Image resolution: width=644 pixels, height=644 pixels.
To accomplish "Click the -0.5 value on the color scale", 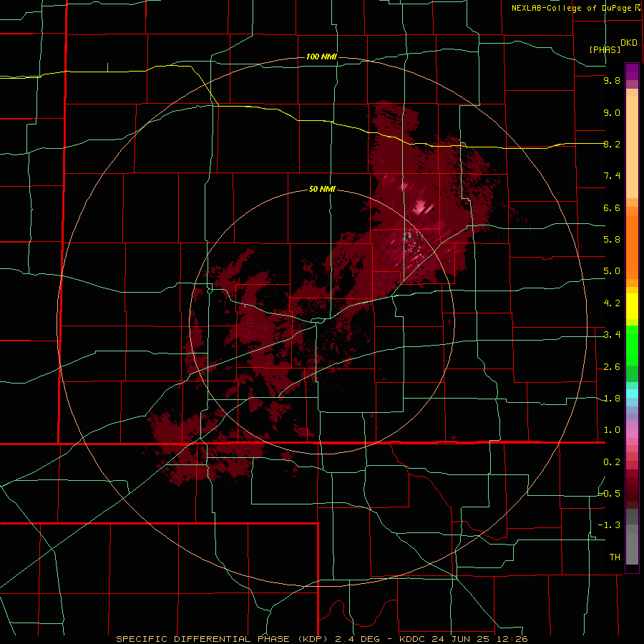I will pos(610,494).
